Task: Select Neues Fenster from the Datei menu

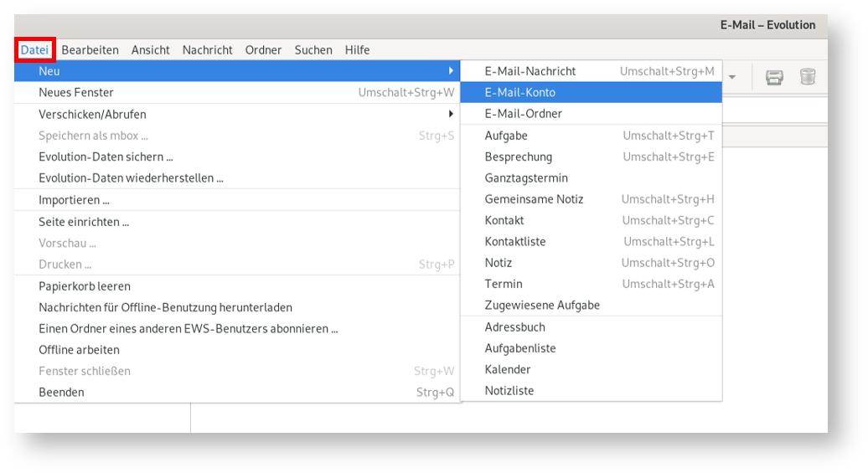Action: pos(76,92)
